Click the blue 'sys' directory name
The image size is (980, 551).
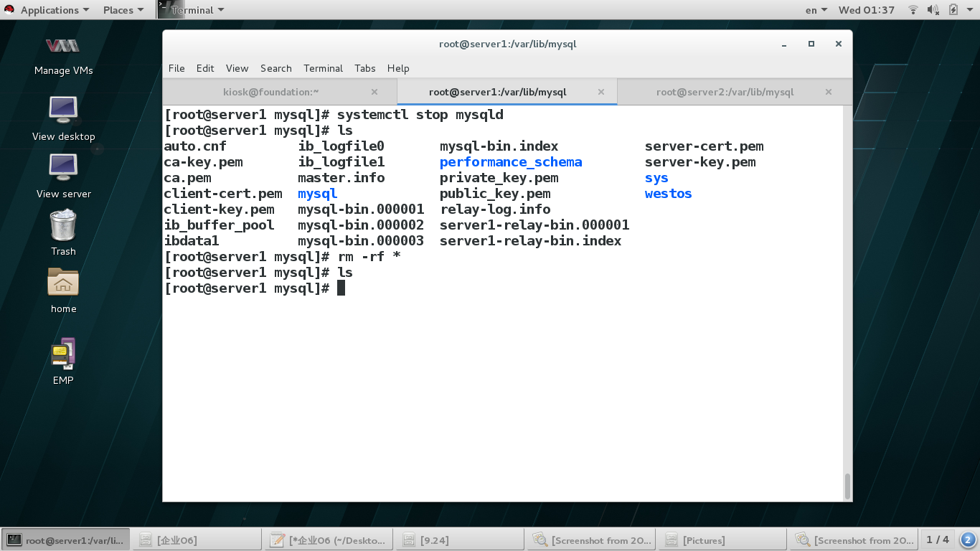pyautogui.click(x=656, y=178)
